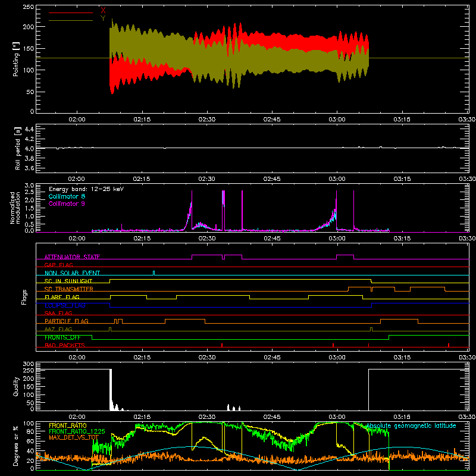The height and width of the screenshot is (476, 476).
Task: Select the "Degrees or %" axis title
Action: point(16,446)
